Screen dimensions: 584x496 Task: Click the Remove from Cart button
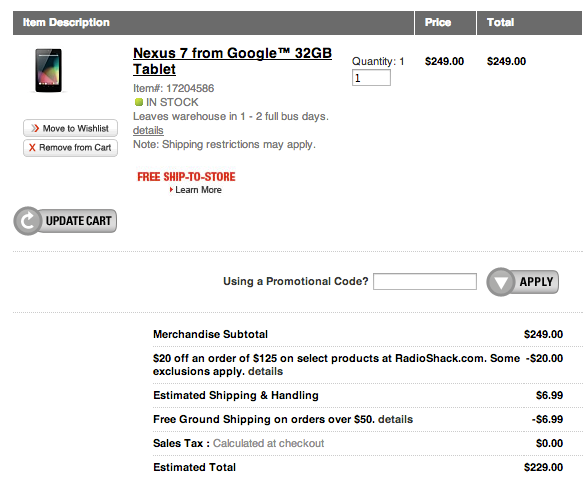(x=70, y=148)
